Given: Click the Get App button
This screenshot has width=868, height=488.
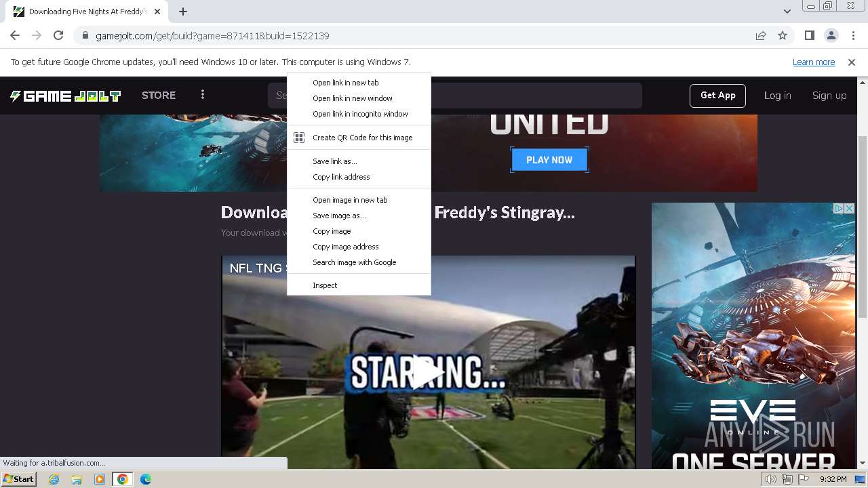Looking at the screenshot, I should (718, 96).
